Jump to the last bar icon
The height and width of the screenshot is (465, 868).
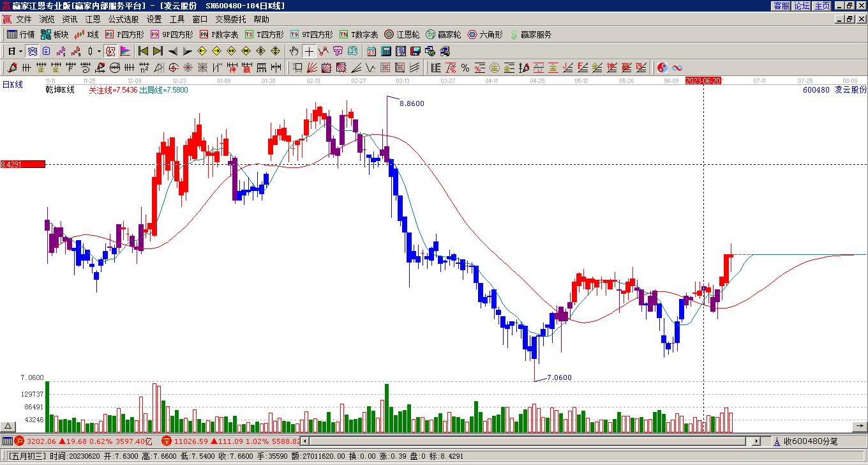[x=158, y=51]
